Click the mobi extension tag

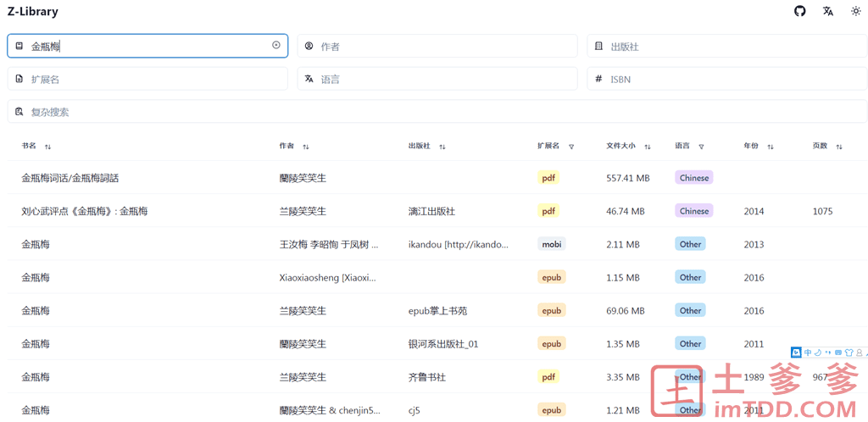click(x=551, y=244)
